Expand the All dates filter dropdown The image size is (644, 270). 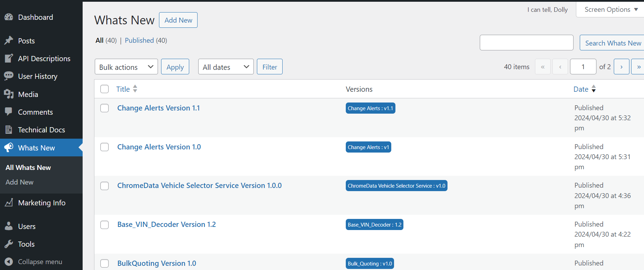(x=226, y=67)
